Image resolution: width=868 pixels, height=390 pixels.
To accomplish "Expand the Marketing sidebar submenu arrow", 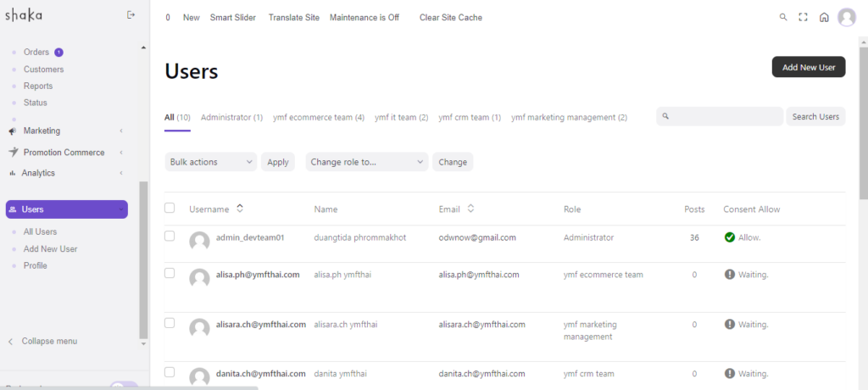I will pyautogui.click(x=121, y=131).
